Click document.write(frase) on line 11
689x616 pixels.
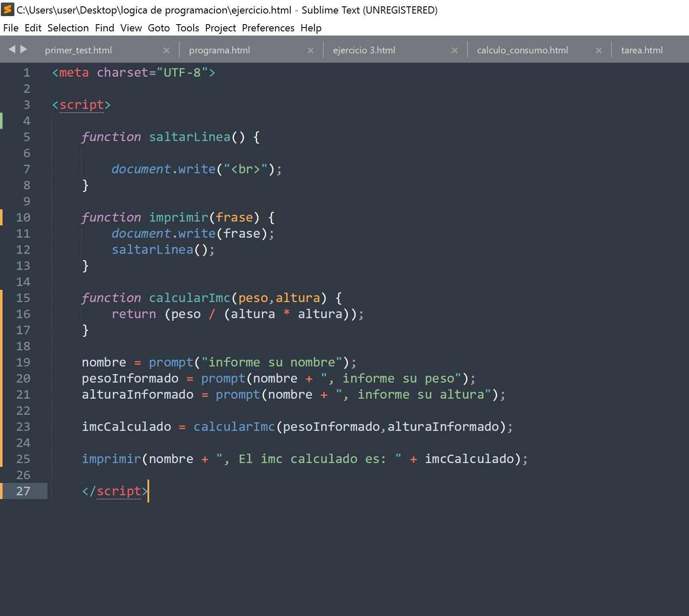pos(193,234)
